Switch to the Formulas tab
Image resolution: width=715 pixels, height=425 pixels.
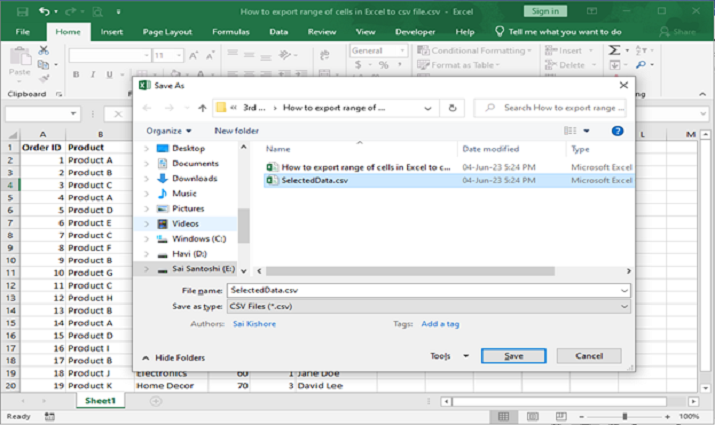pyautogui.click(x=231, y=32)
